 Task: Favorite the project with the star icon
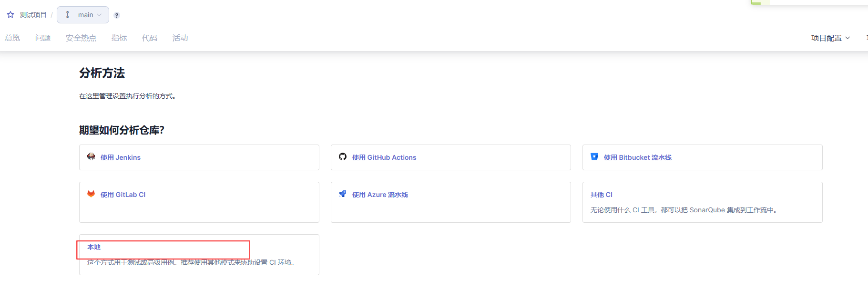(x=10, y=15)
